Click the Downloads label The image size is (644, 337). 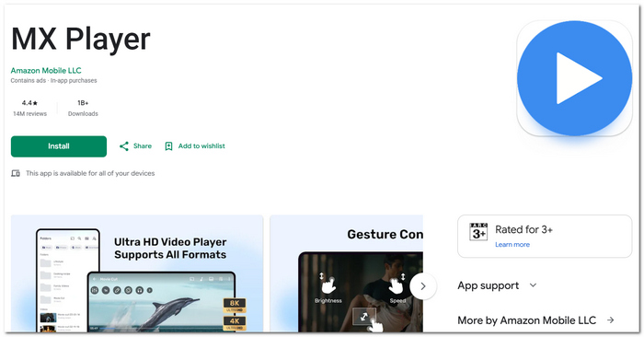point(83,114)
